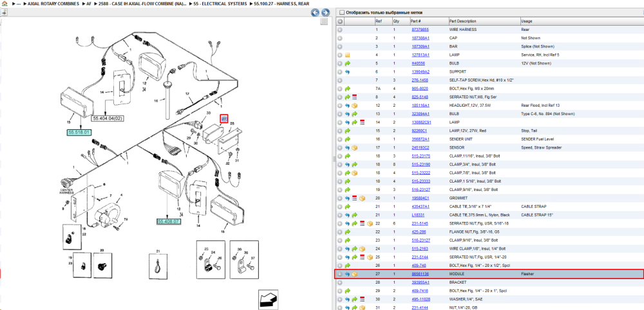Open 55.404.04(02) reference box in diagram

108,118
